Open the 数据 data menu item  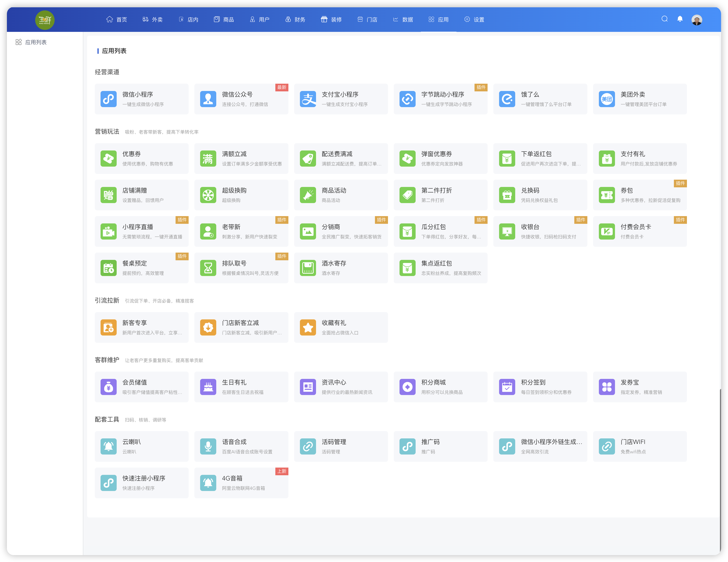point(403,19)
